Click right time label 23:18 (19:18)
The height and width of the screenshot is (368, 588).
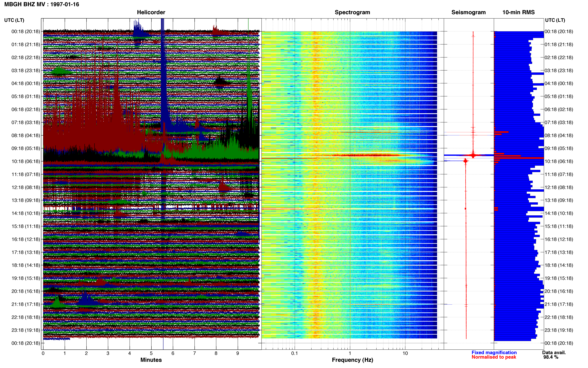point(559,330)
